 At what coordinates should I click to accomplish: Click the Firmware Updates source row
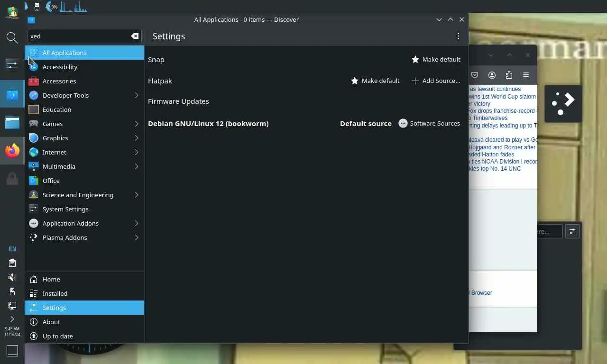point(306,101)
